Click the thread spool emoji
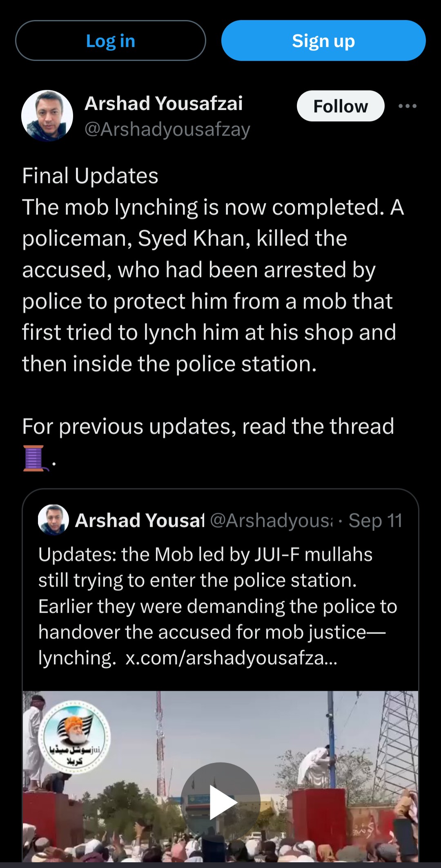This screenshot has width=441, height=868. pyautogui.click(x=34, y=458)
